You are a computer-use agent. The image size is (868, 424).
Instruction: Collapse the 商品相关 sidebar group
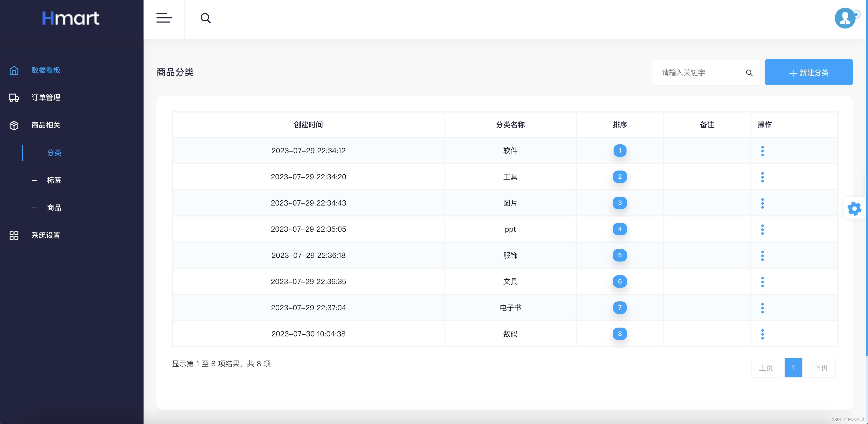click(x=46, y=125)
